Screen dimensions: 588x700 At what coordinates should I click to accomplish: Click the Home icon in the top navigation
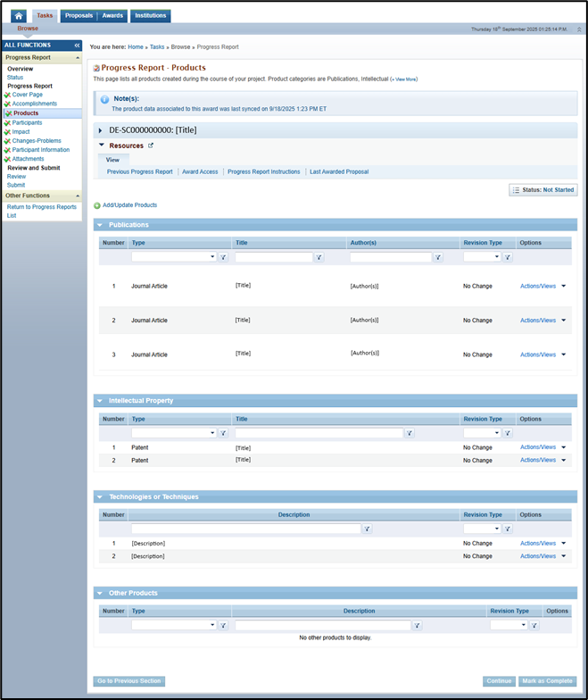[x=18, y=16]
